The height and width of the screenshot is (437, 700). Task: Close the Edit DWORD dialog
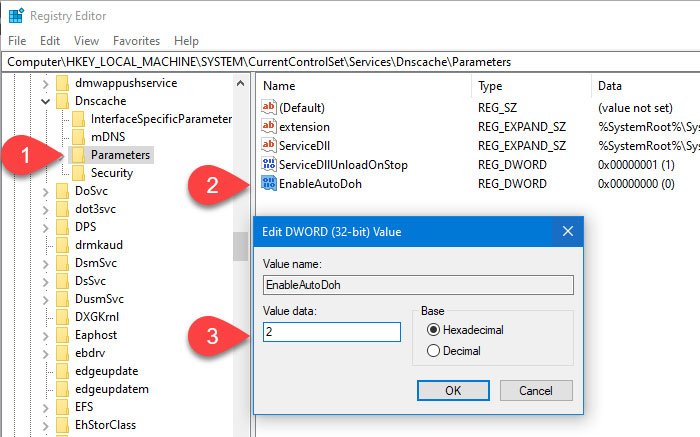tap(568, 232)
